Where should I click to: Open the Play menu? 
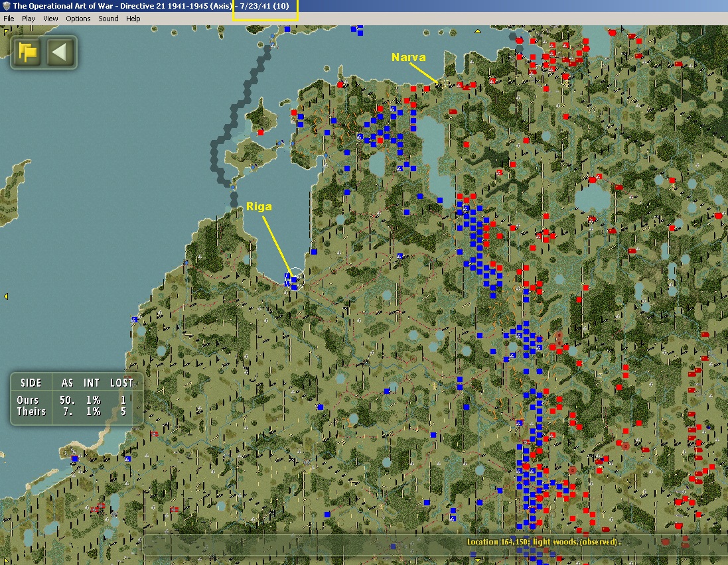[x=29, y=19]
